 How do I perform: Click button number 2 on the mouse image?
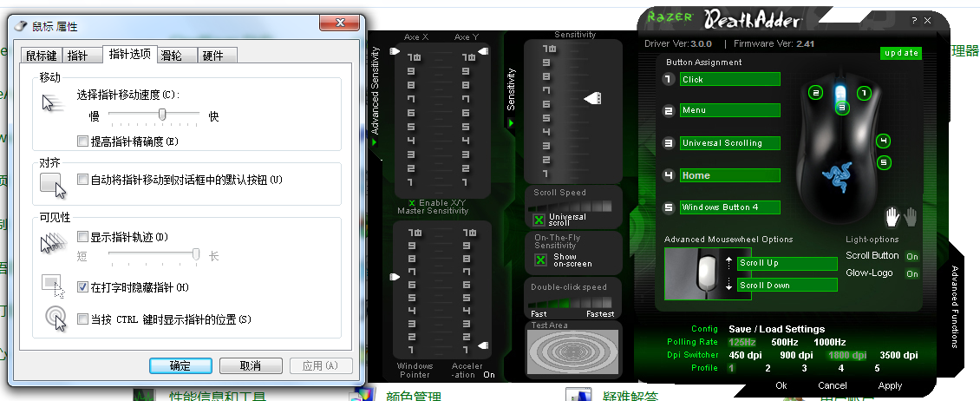pos(815,93)
